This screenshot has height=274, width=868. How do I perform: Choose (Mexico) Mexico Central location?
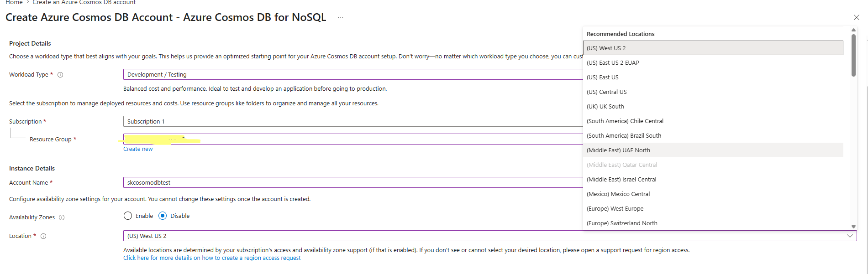click(x=713, y=194)
